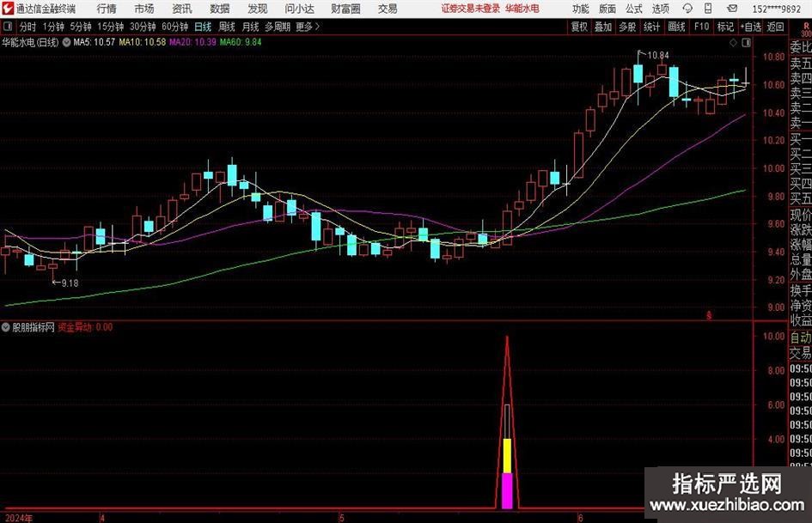Open the 数据 menu
The image size is (812, 523).
(x=220, y=9)
